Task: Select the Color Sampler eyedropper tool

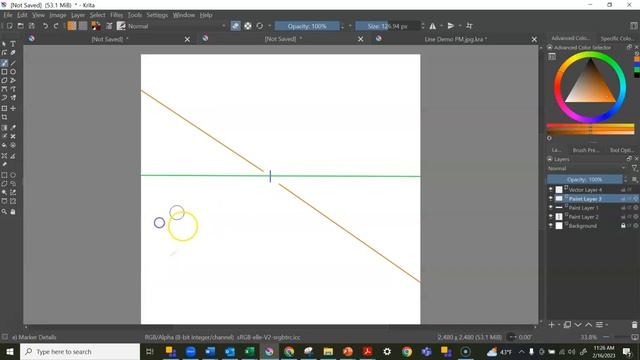Action: 13,128
